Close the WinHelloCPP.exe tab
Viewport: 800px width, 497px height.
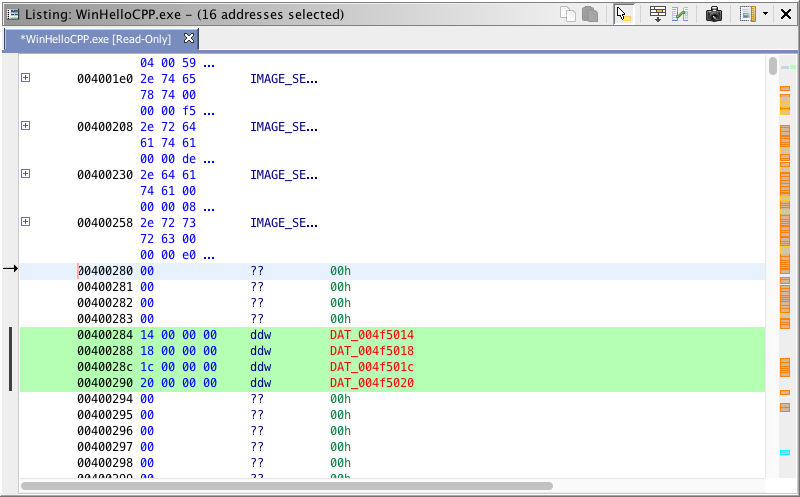coord(189,39)
